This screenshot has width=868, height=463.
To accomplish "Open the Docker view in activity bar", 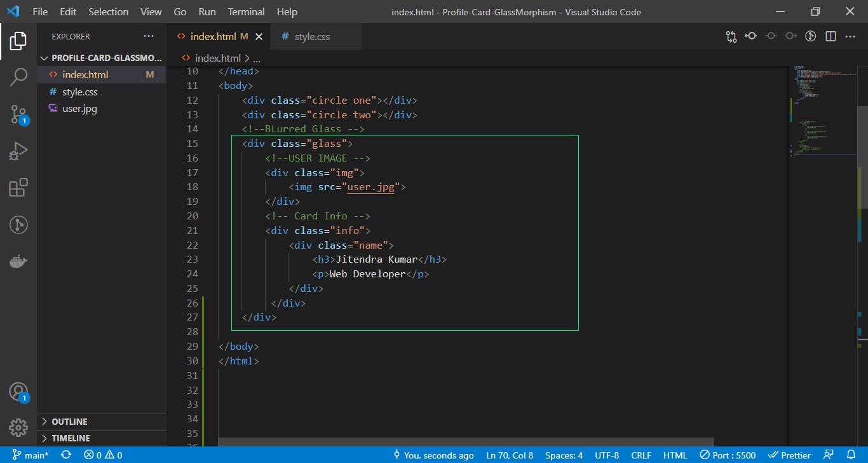I will (18, 261).
